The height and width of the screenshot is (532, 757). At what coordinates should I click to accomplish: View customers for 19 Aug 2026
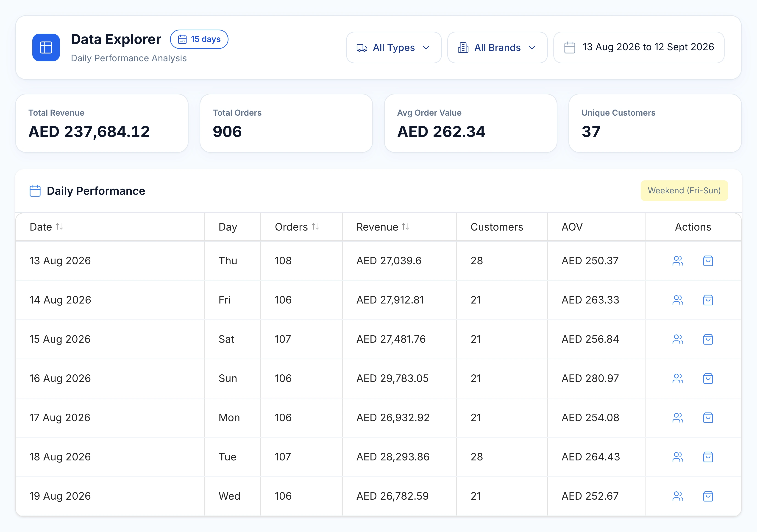click(x=678, y=496)
